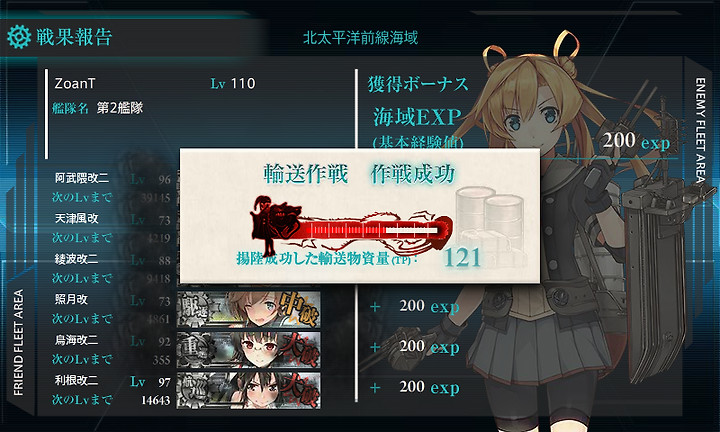Click the 大破 badge on aviation cruiser banner
Screen dimensions: 720x432
[299, 390]
